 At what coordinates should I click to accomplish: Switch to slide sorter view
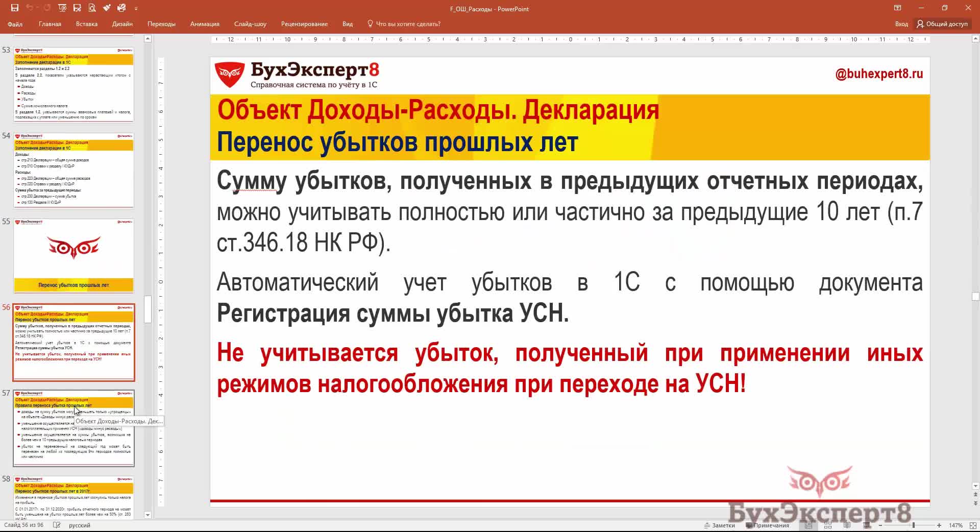828,525
